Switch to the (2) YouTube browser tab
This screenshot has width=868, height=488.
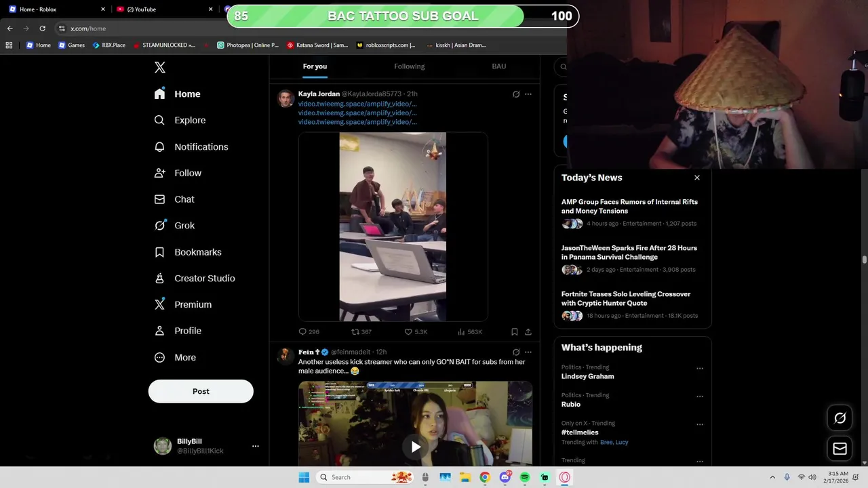[x=163, y=9]
